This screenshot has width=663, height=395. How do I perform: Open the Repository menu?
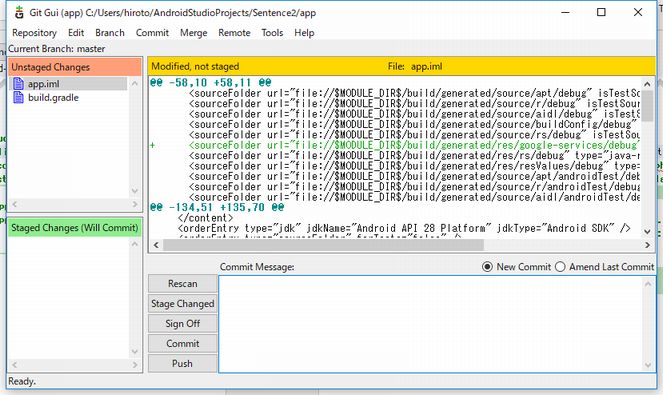click(x=34, y=33)
